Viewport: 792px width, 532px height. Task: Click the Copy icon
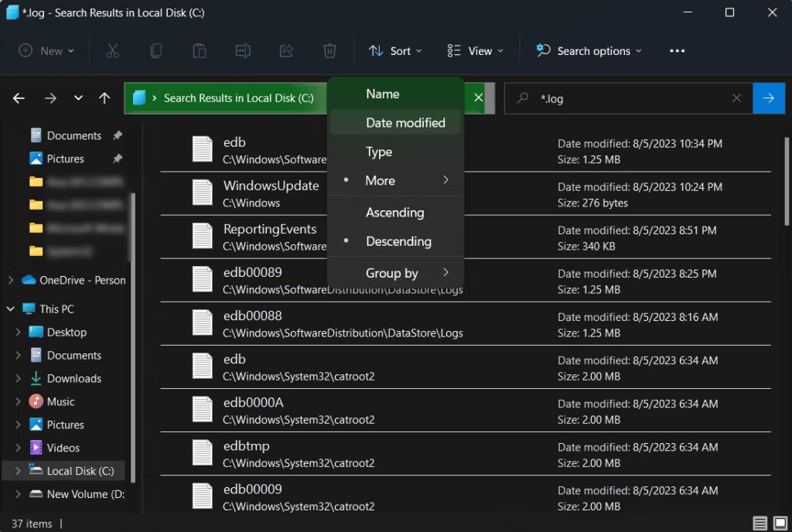coord(155,50)
